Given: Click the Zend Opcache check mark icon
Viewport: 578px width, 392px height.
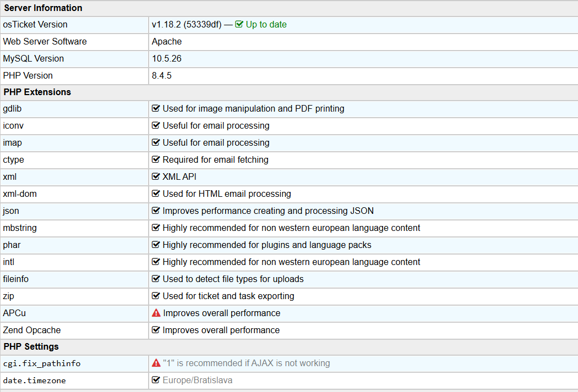Looking at the screenshot, I should tap(156, 330).
